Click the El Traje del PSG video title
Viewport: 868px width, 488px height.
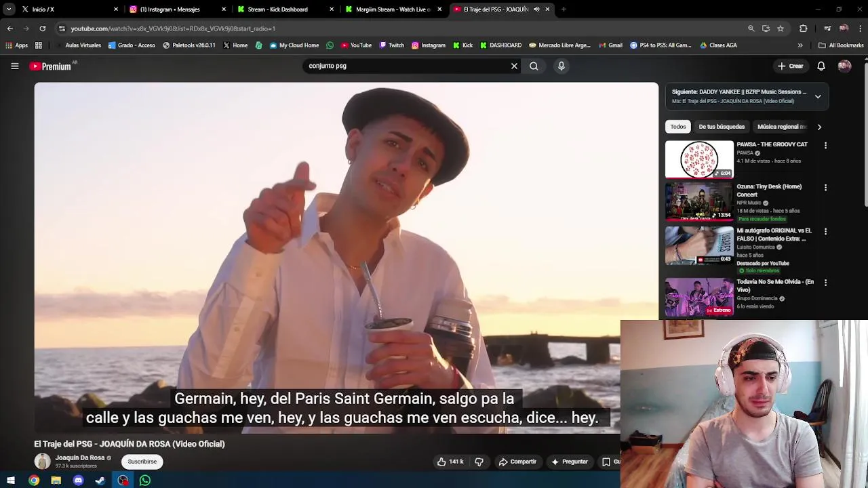click(x=130, y=444)
